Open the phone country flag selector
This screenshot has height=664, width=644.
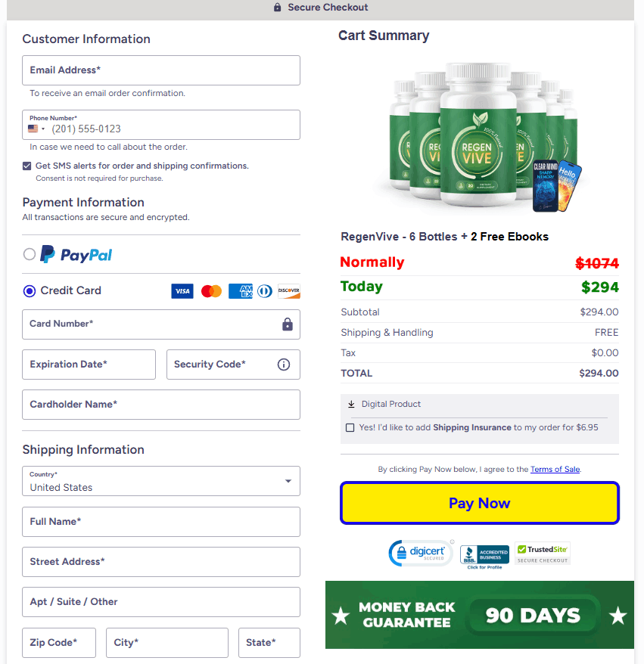coord(36,129)
